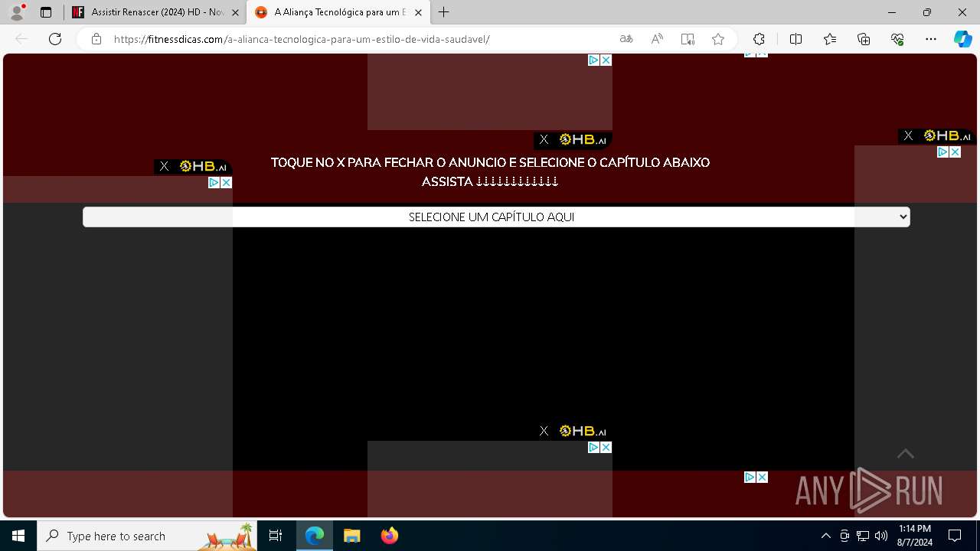Image resolution: width=980 pixels, height=551 pixels.
Task: Click the HB.ai logo above the bottom center ad
Action: click(x=583, y=431)
